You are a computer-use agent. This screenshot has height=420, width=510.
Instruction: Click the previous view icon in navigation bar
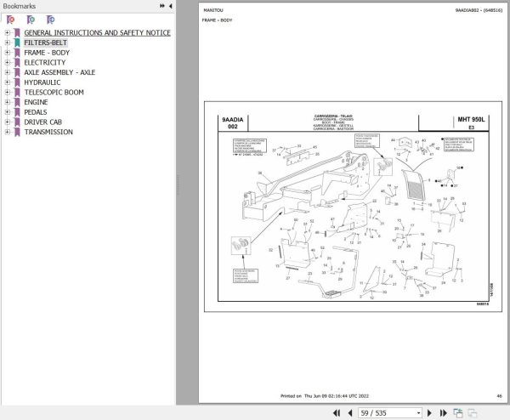point(458,413)
